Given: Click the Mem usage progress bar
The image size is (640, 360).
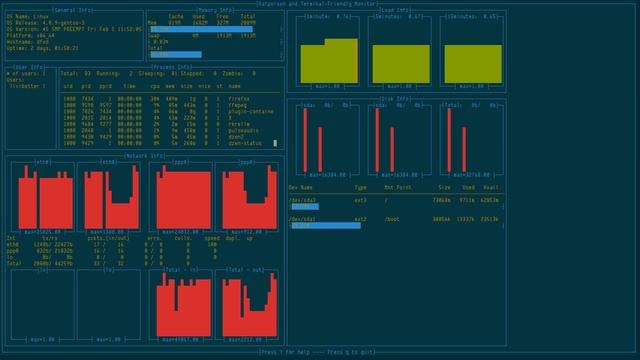Looking at the screenshot, I should 202,29.
